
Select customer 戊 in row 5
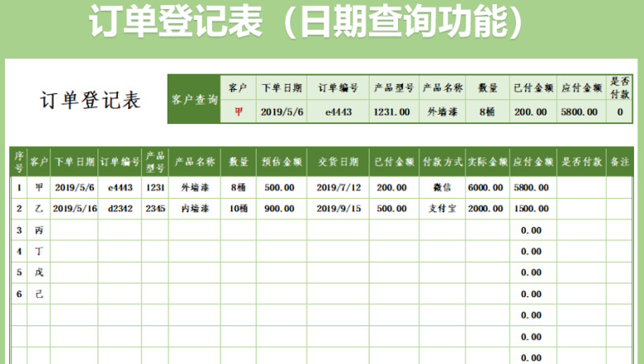(x=39, y=272)
